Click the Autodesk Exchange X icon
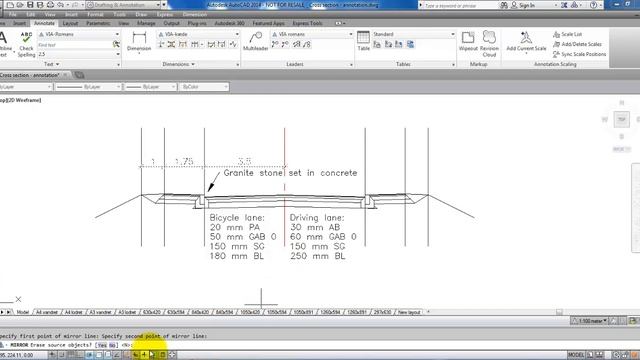Viewport: 640px width, 360px height. 564,5
